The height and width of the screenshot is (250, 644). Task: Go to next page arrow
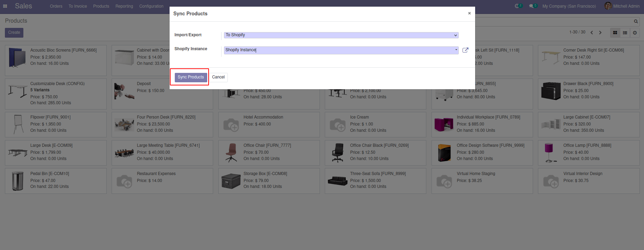(x=600, y=32)
